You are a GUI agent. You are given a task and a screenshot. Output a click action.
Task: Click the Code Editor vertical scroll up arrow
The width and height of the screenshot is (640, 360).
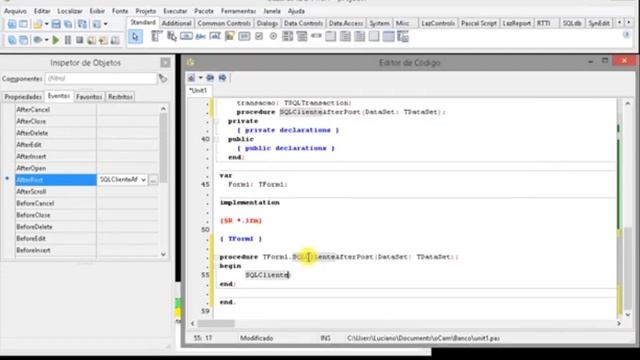click(x=628, y=104)
